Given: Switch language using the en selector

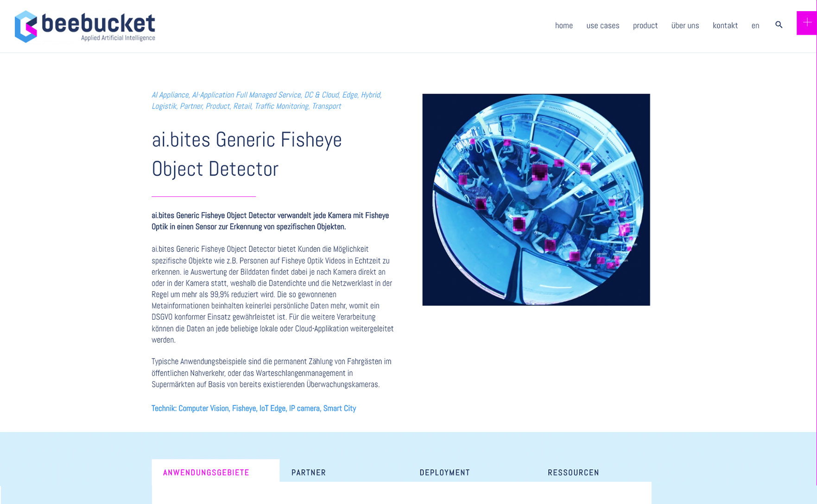Looking at the screenshot, I should 755,25.
